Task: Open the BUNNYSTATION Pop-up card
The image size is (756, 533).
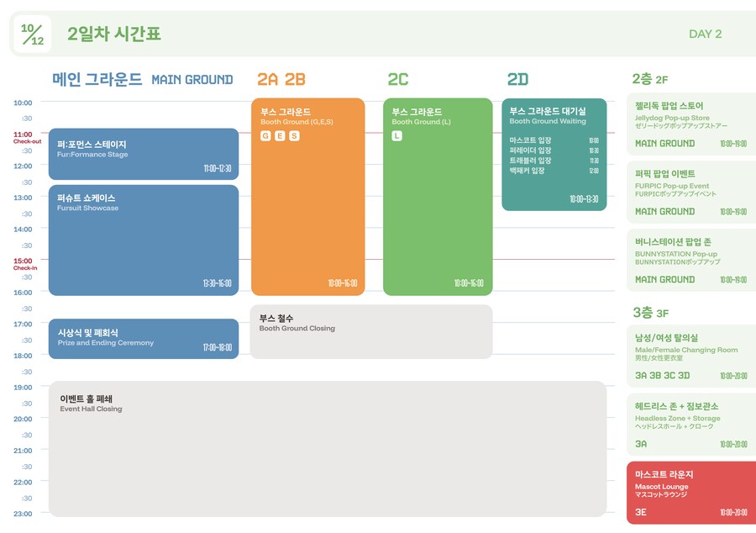Action: [691, 261]
